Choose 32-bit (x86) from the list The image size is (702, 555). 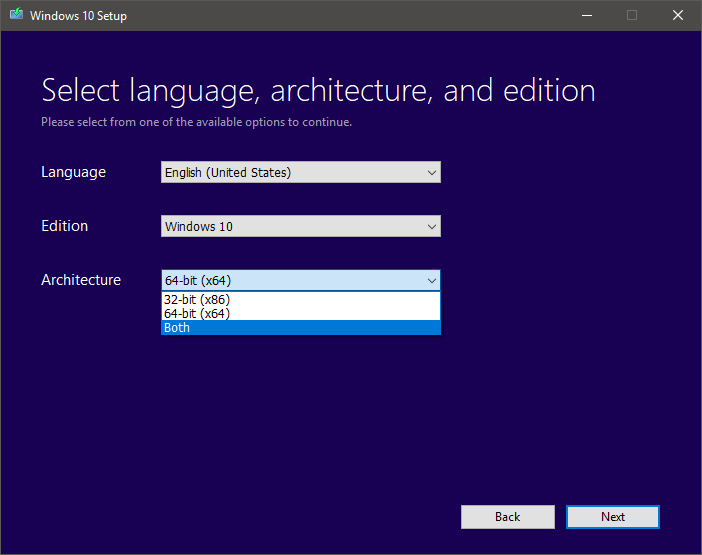300,299
